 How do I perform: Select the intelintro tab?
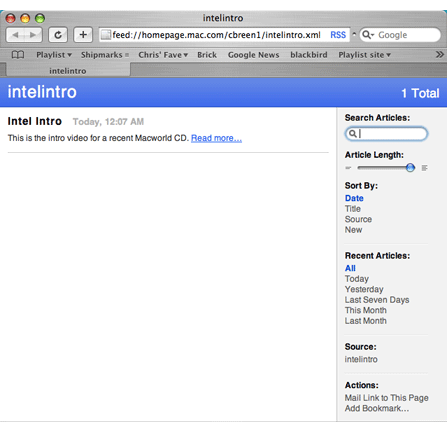pos(68,71)
